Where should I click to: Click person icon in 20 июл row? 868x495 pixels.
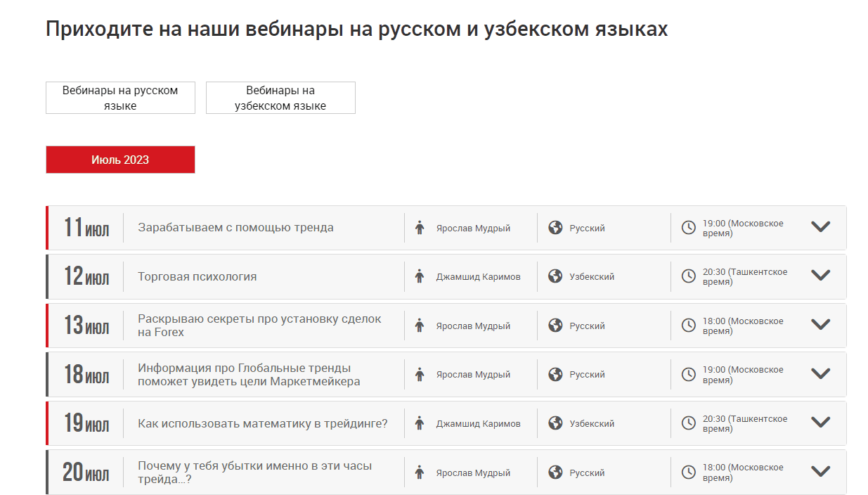[x=420, y=472]
